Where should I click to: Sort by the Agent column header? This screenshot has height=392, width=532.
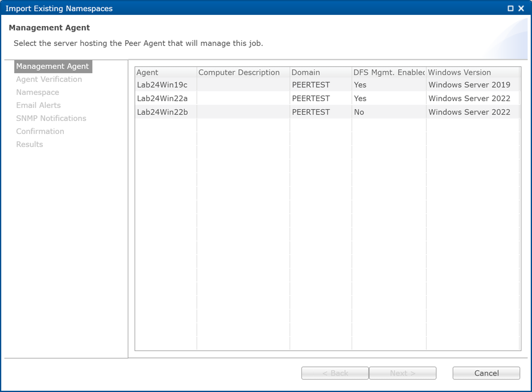166,73
